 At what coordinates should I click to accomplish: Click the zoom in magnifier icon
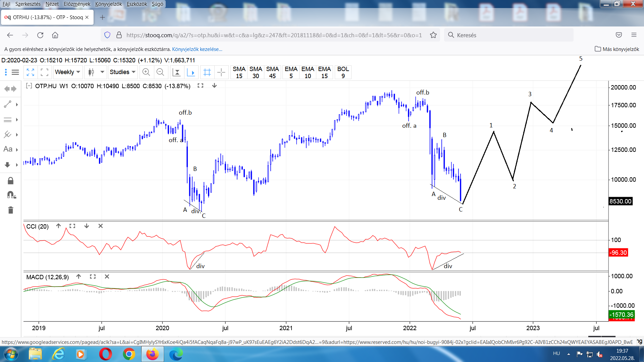146,72
